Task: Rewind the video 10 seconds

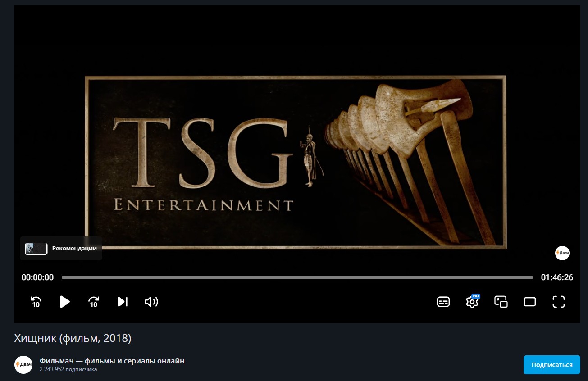Action: (36, 302)
